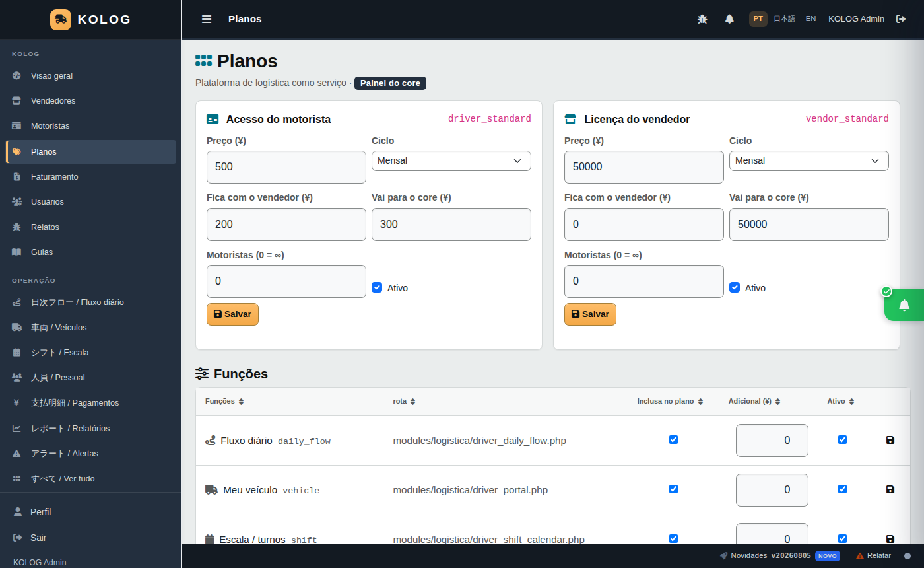Click the hamburger menu icon

[x=207, y=19]
